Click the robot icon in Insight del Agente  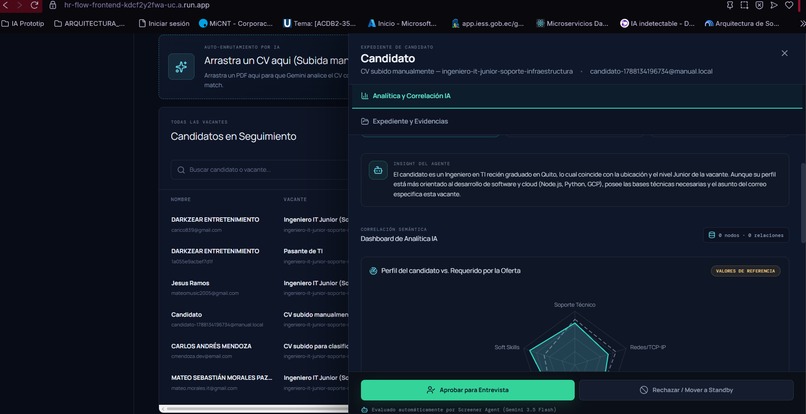click(x=378, y=170)
